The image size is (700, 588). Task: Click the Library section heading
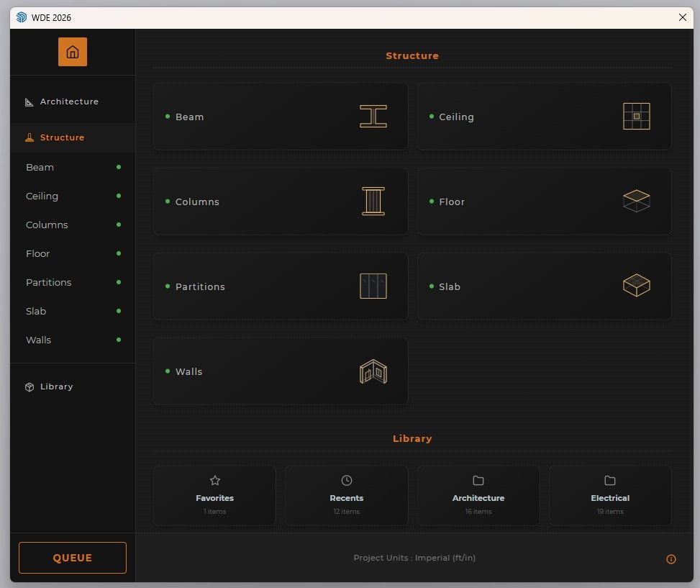click(x=412, y=438)
